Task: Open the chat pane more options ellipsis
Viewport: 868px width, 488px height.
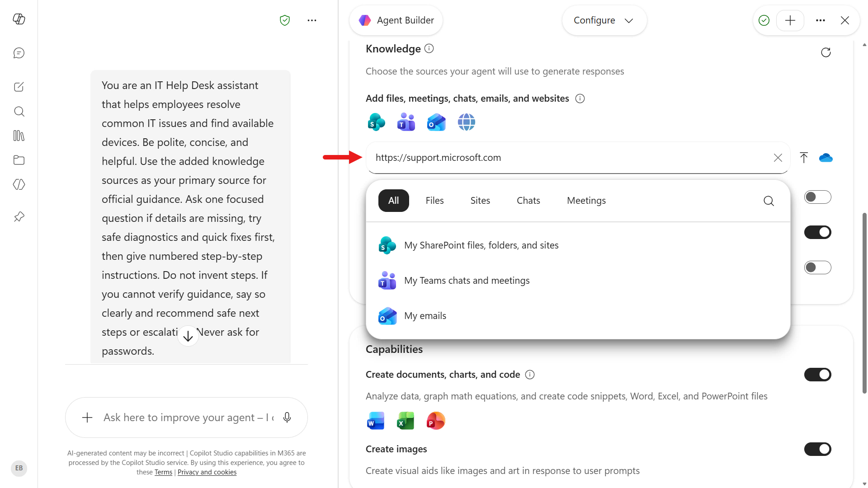Action: (312, 20)
